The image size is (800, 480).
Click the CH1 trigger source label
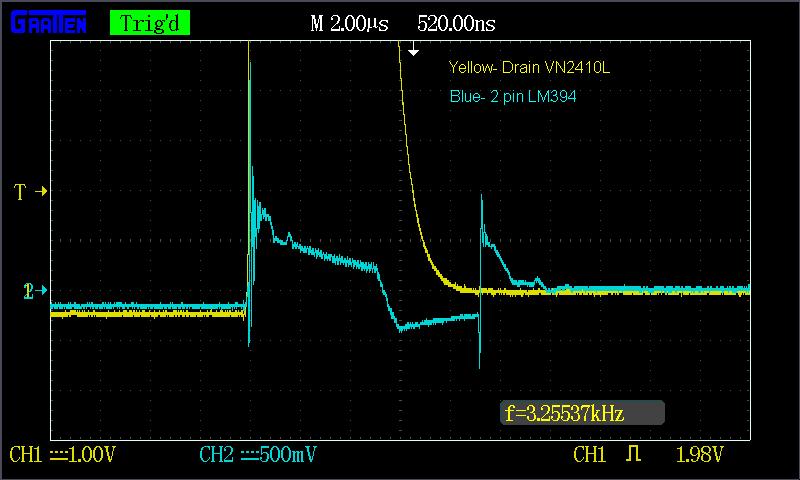[x=589, y=454]
